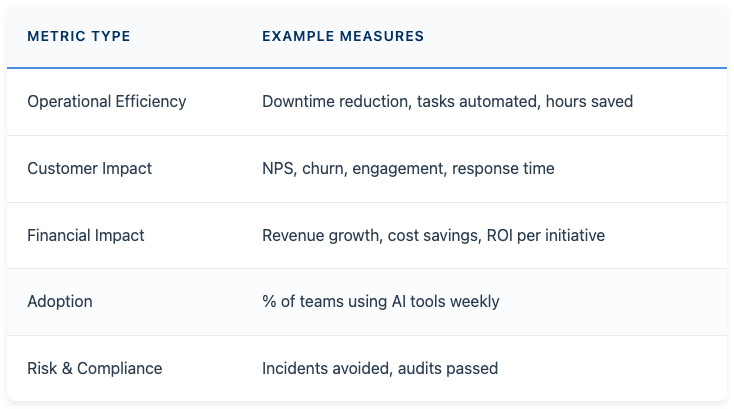
Task: Click the Customer Impact metric cell
Action: click(x=89, y=168)
